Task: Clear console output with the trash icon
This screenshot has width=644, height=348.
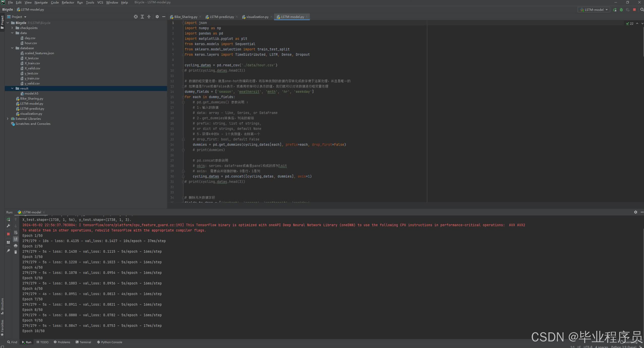Action: pos(16,252)
